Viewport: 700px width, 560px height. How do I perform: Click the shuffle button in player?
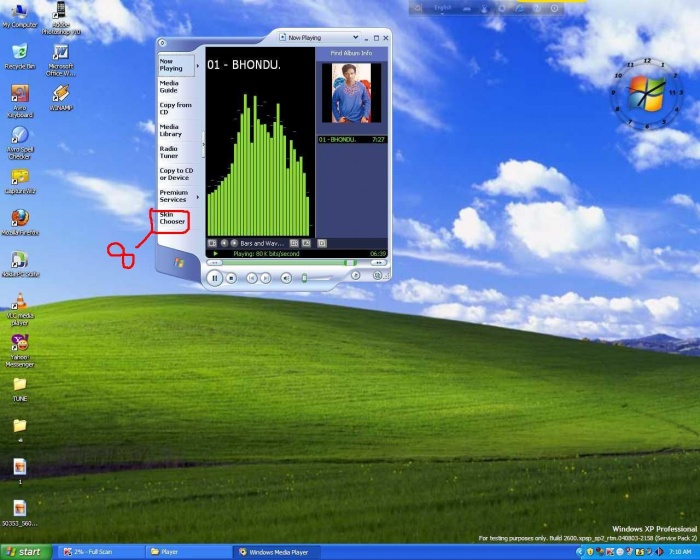pos(355,275)
